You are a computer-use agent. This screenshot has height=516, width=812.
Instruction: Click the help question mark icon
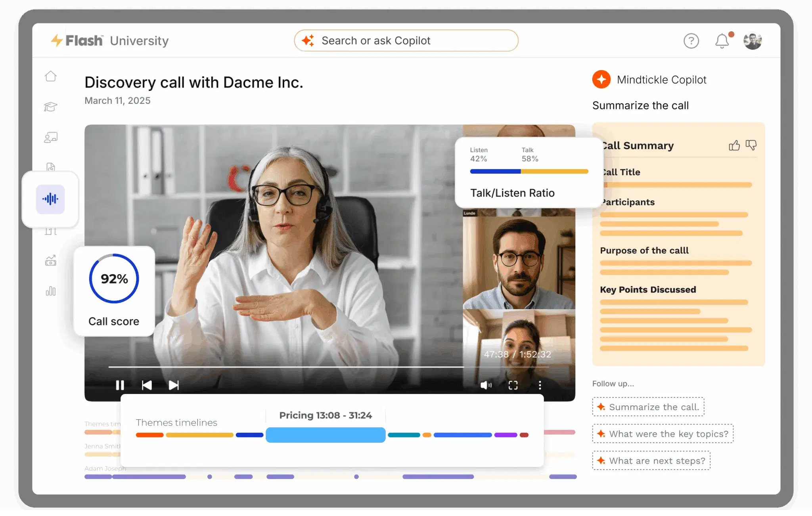(691, 41)
